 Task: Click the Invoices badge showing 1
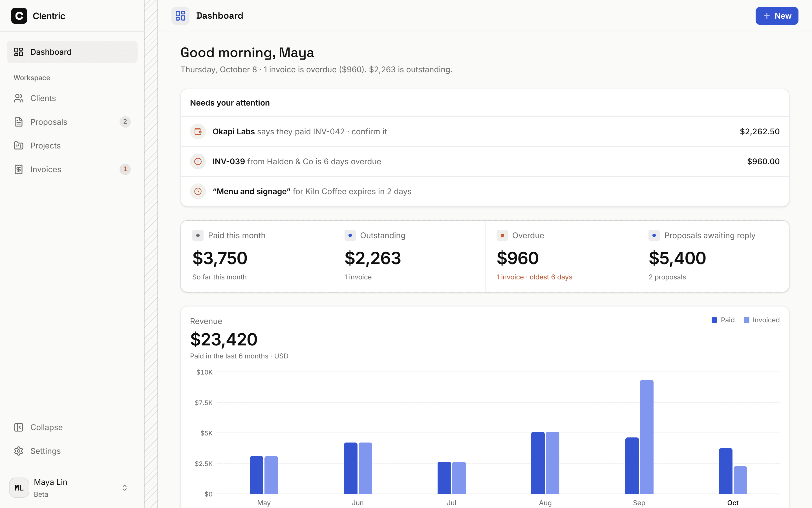tap(125, 169)
